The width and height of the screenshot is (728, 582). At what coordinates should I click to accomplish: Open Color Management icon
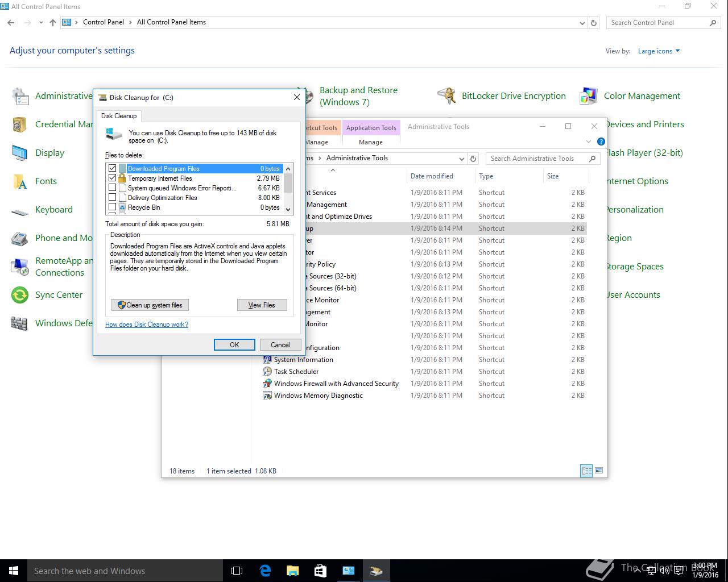pos(589,96)
